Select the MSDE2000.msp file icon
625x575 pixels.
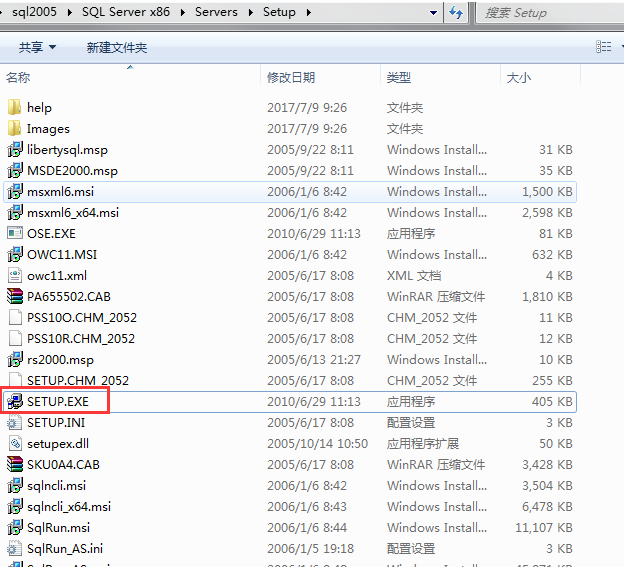[15, 171]
